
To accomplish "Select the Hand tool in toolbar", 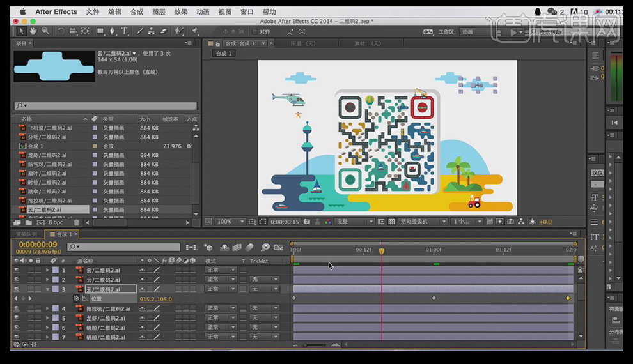I will pos(33,31).
